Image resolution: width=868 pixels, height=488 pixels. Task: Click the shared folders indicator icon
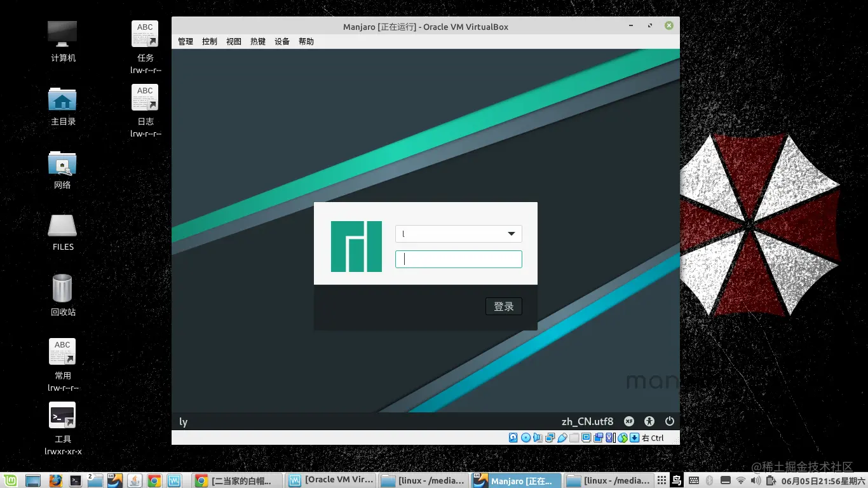pos(574,438)
